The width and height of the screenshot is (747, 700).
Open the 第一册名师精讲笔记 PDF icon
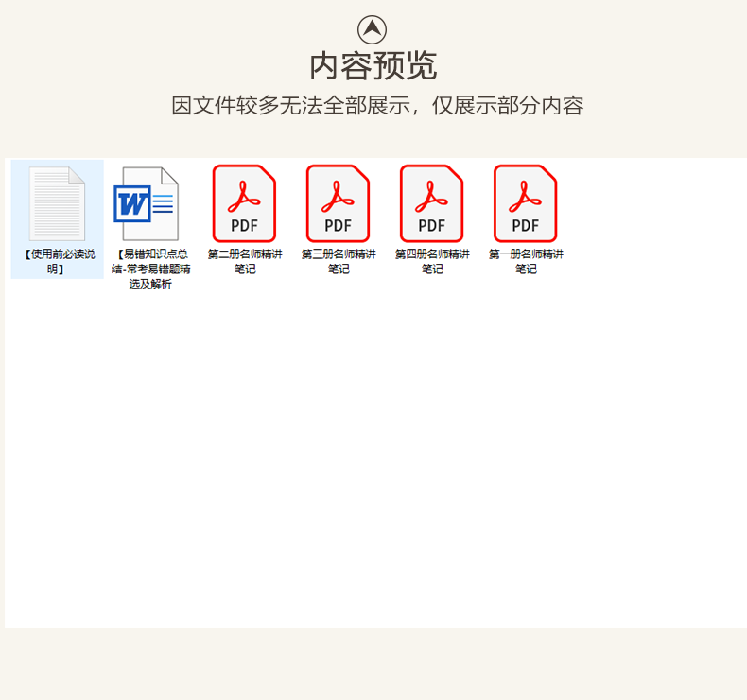(526, 203)
